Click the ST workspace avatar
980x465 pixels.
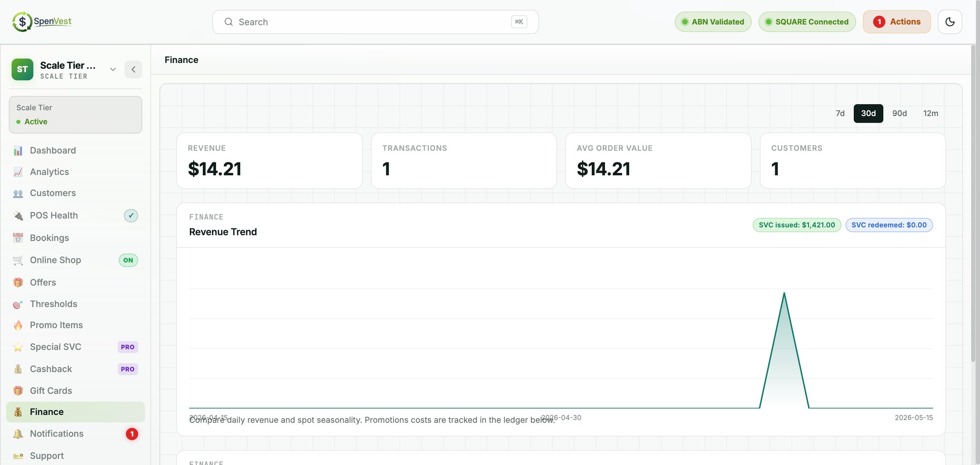tap(22, 69)
